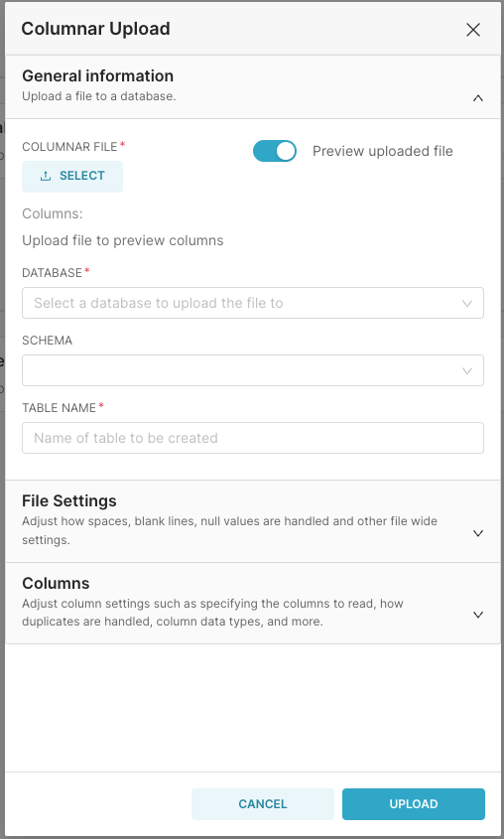504x839 pixels.
Task: Collapse General information using its chevron
Action: 478,98
